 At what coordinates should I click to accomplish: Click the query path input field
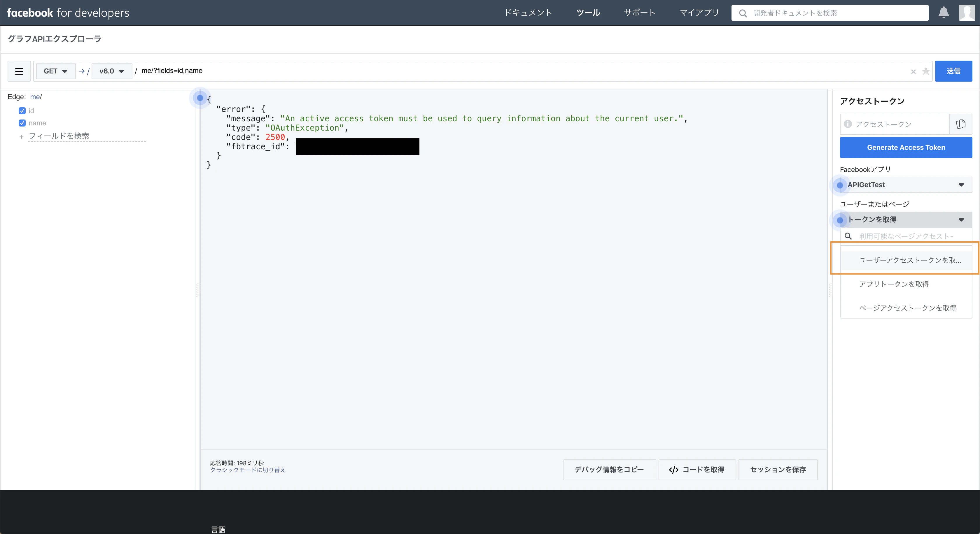(x=523, y=71)
